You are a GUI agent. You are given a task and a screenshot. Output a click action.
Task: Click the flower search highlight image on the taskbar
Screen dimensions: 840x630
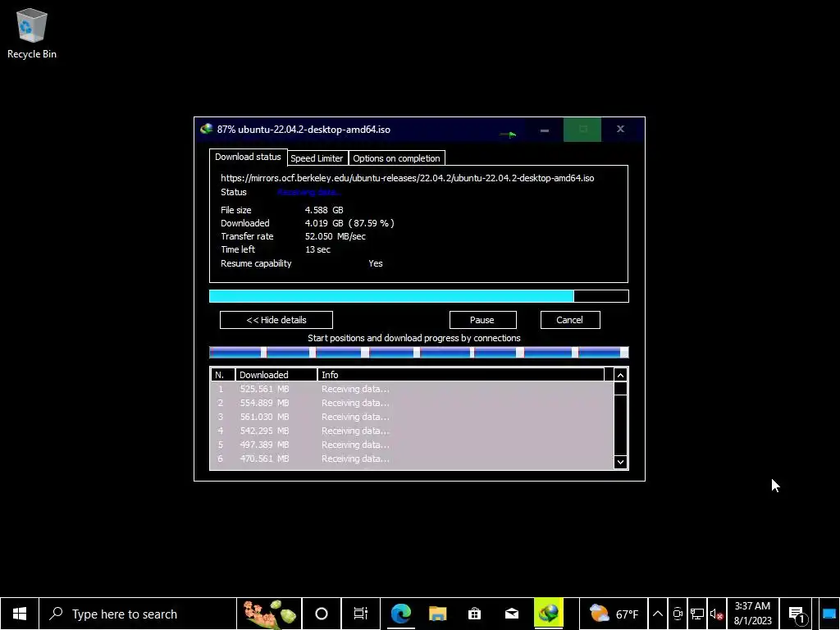(x=269, y=614)
